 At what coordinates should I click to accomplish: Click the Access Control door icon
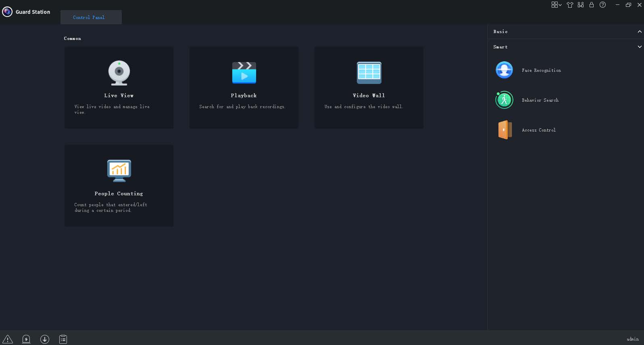point(504,130)
